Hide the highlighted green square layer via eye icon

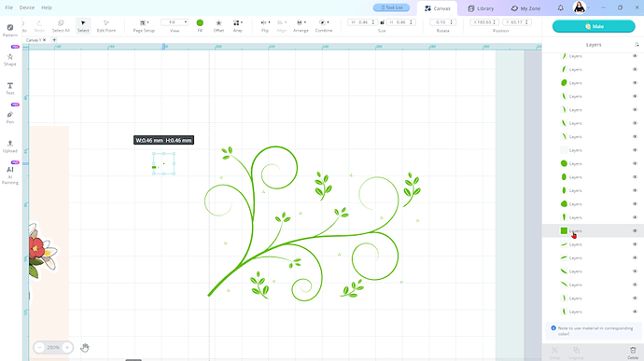click(x=635, y=230)
